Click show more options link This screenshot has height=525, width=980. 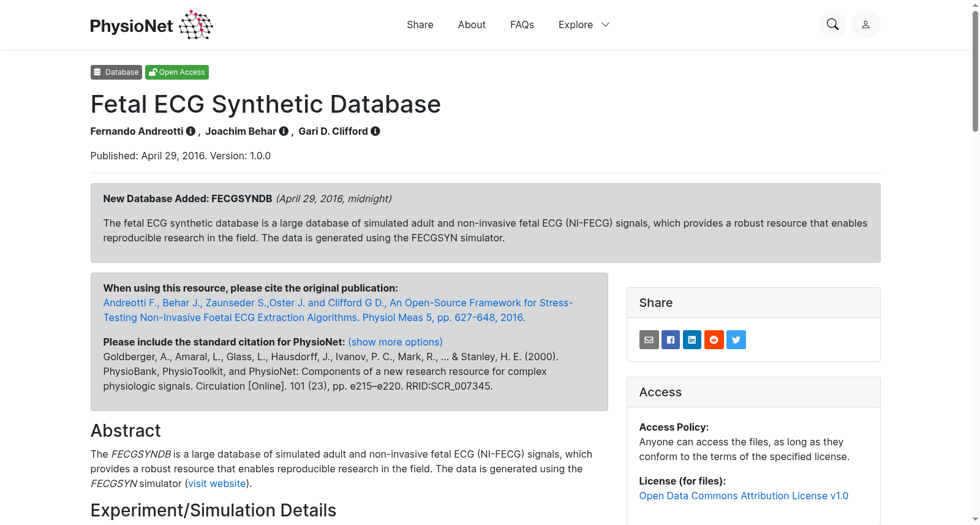click(395, 342)
